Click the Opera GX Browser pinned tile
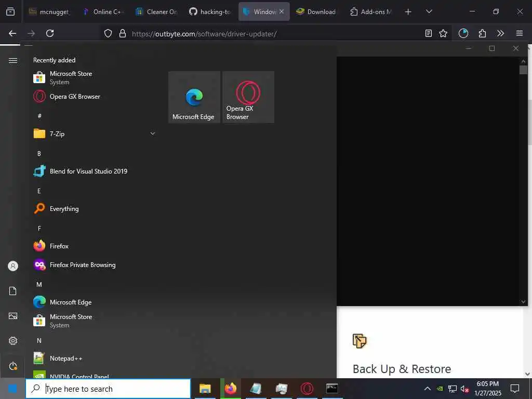This screenshot has width=532, height=399. pos(248,97)
